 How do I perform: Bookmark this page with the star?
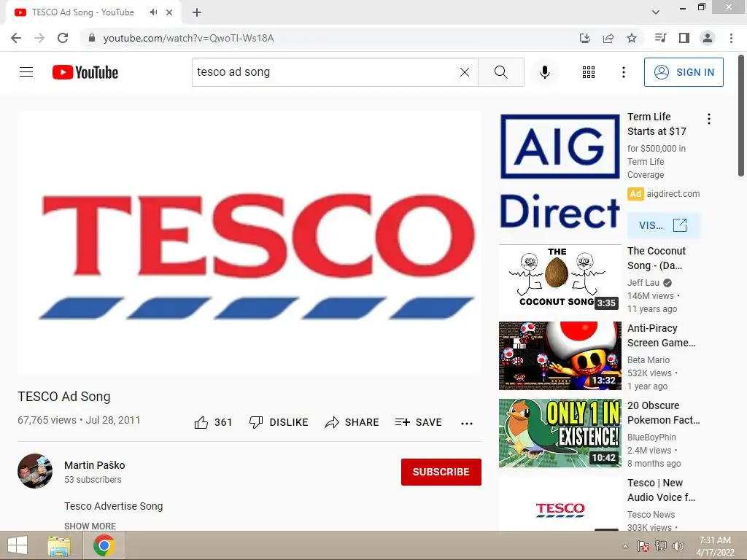pyautogui.click(x=632, y=38)
